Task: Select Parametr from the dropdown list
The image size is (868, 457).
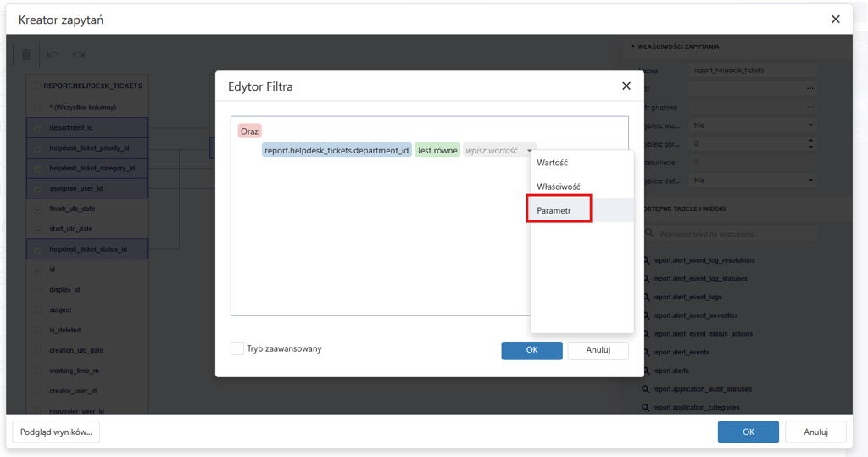Action: pos(554,210)
